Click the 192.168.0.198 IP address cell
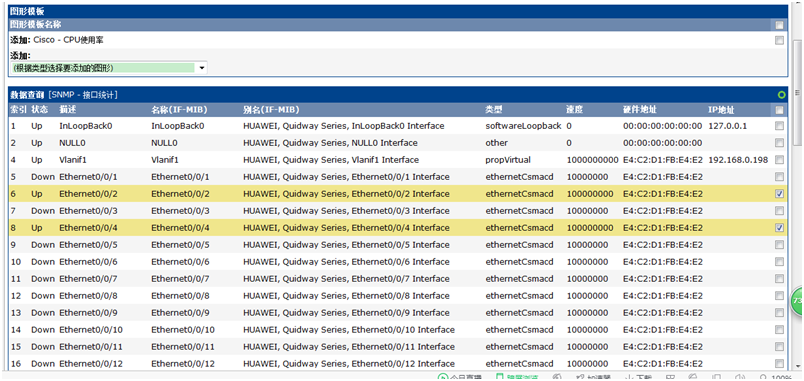Screen dimensions: 804x381 tap(738, 159)
